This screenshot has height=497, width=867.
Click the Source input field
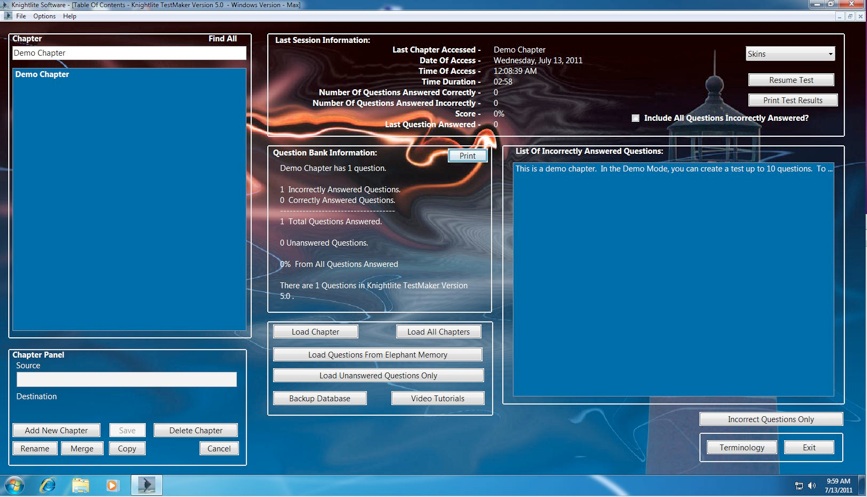127,379
